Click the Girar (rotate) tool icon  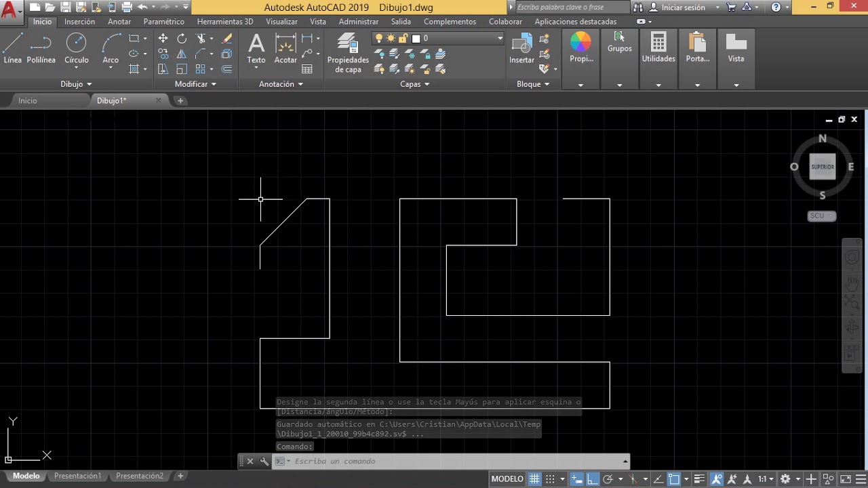point(182,39)
